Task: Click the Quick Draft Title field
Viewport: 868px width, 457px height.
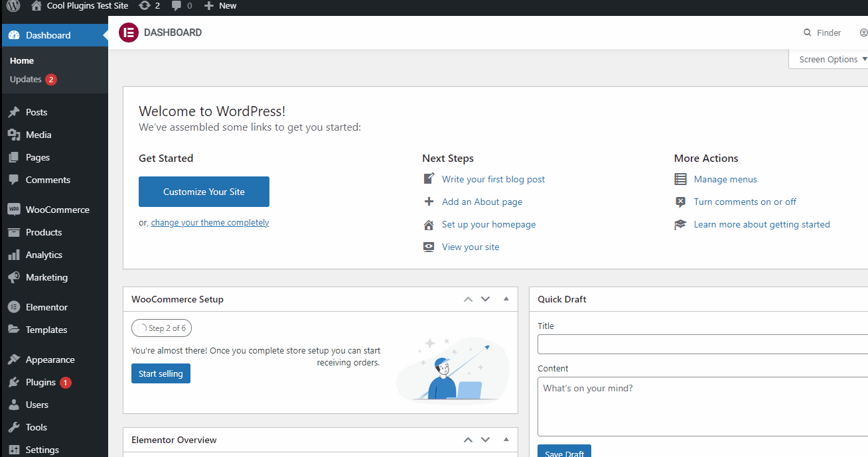Action: click(703, 344)
